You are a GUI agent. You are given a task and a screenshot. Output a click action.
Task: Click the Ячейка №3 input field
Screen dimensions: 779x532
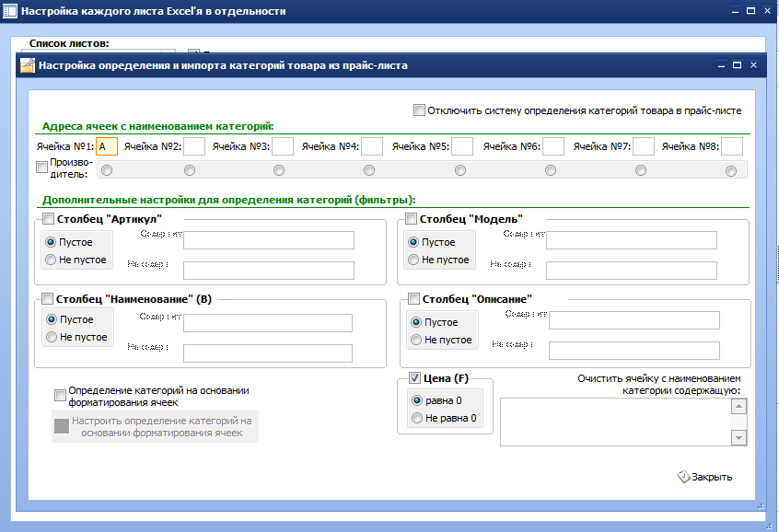point(283,146)
